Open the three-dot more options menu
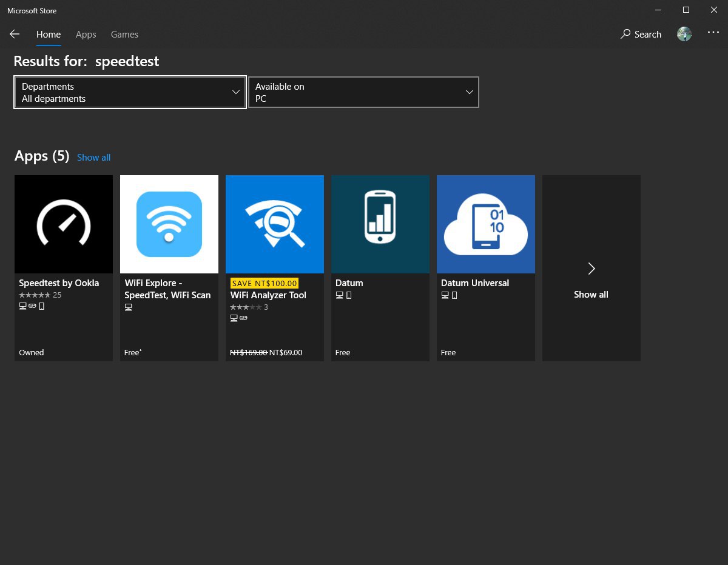The width and height of the screenshot is (728, 565). (x=713, y=33)
